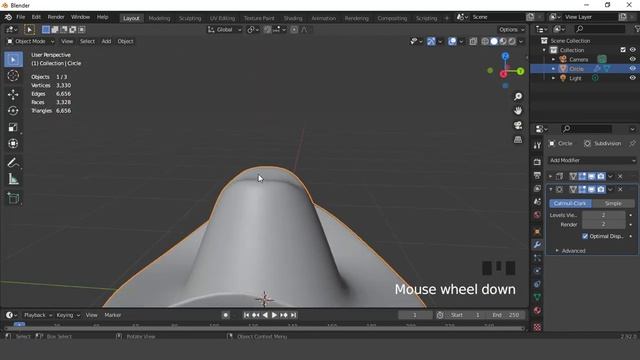Open the Tool properties tab

tap(537, 145)
